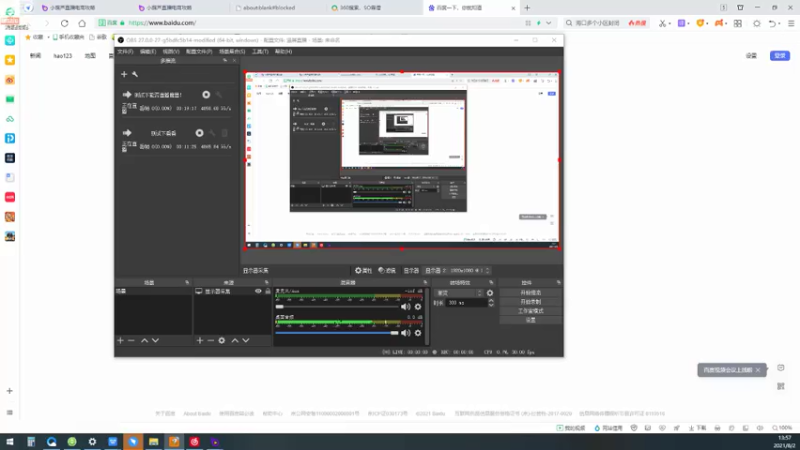Mute the mic audio speaker icon
Image resolution: width=800 pixels, height=450 pixels.
pyautogui.click(x=406, y=307)
